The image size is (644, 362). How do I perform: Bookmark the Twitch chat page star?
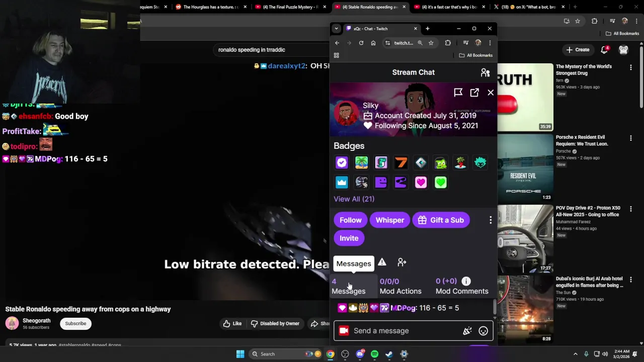(431, 43)
